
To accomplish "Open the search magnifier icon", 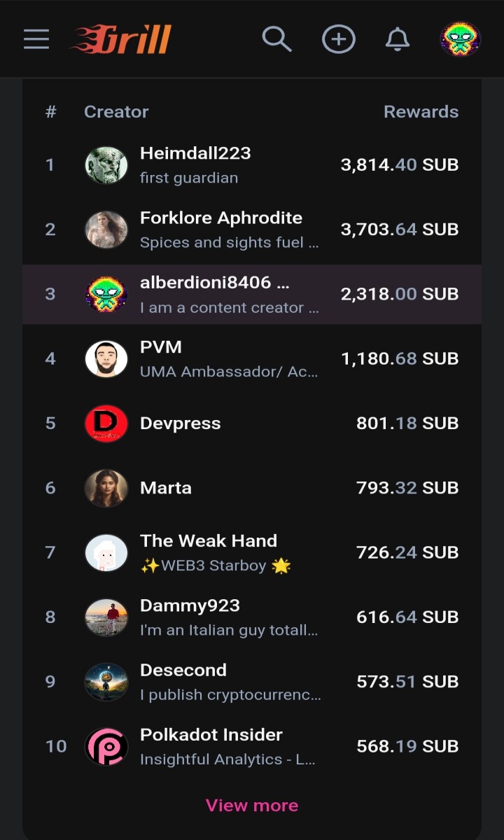I will tap(276, 39).
